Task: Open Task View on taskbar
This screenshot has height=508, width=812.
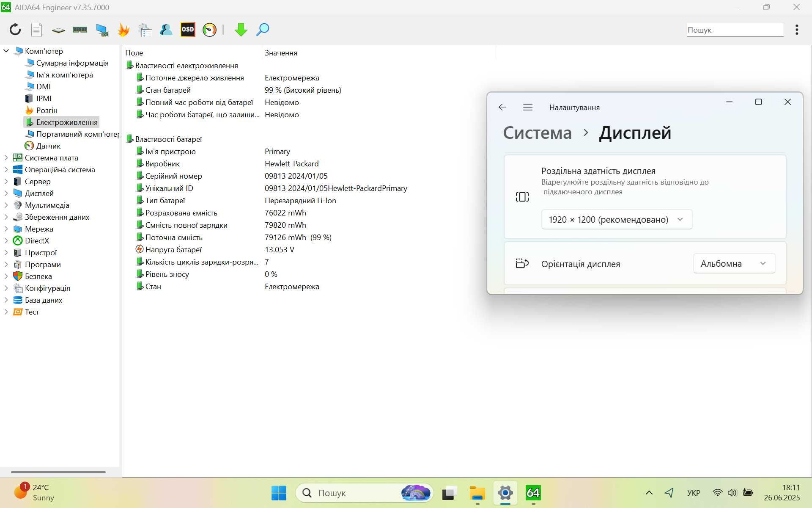Action: click(x=450, y=493)
